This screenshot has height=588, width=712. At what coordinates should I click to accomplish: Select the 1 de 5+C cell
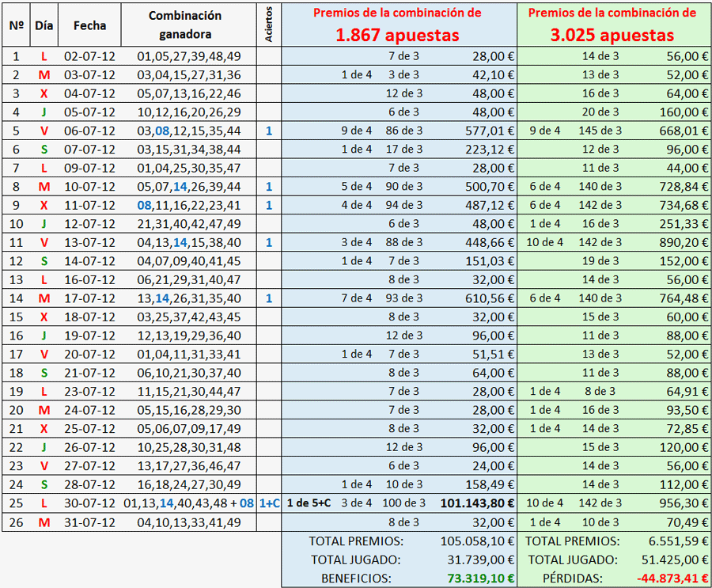309,503
